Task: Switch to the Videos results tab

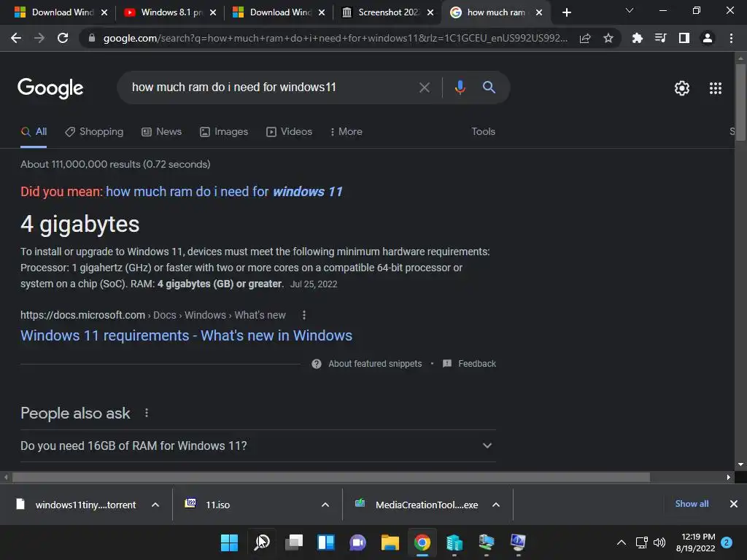Action: pyautogui.click(x=289, y=131)
